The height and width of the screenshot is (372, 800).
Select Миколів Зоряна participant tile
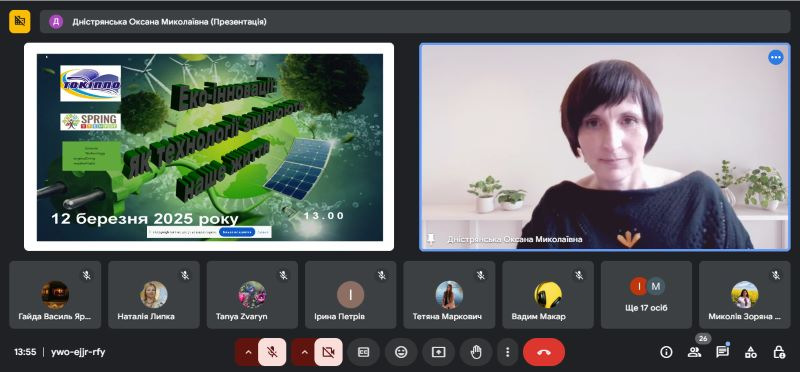[x=745, y=295]
